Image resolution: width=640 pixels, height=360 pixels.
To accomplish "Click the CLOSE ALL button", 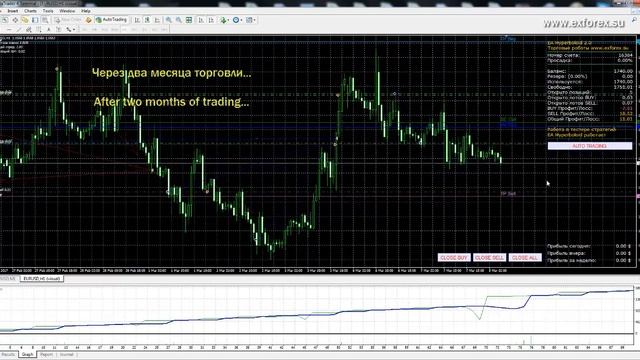I will 525,258.
